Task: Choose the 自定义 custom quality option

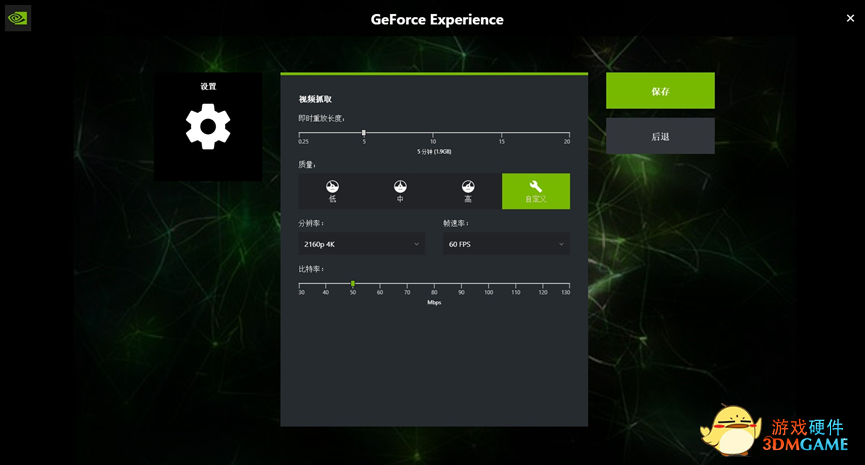Action: pos(536,191)
